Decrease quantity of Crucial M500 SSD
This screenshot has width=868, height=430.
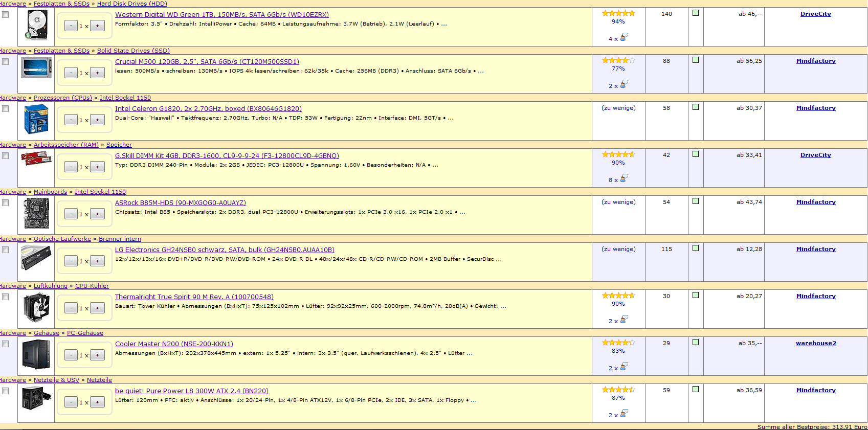click(71, 73)
